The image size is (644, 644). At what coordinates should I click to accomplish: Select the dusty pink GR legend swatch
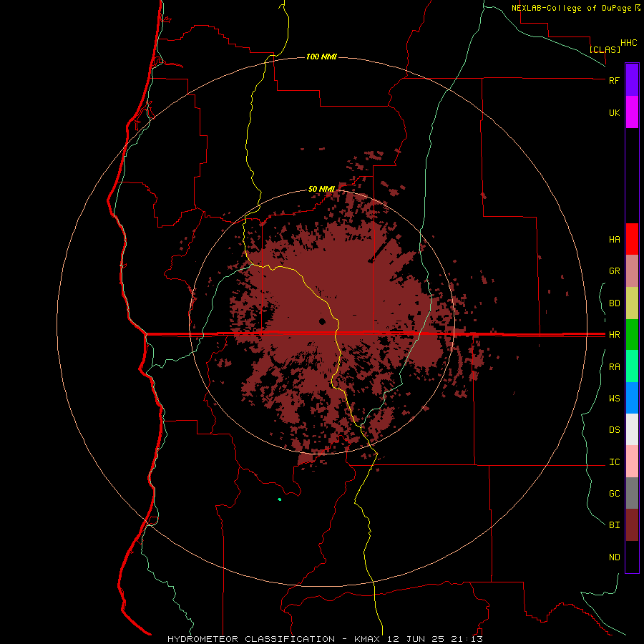(x=632, y=271)
